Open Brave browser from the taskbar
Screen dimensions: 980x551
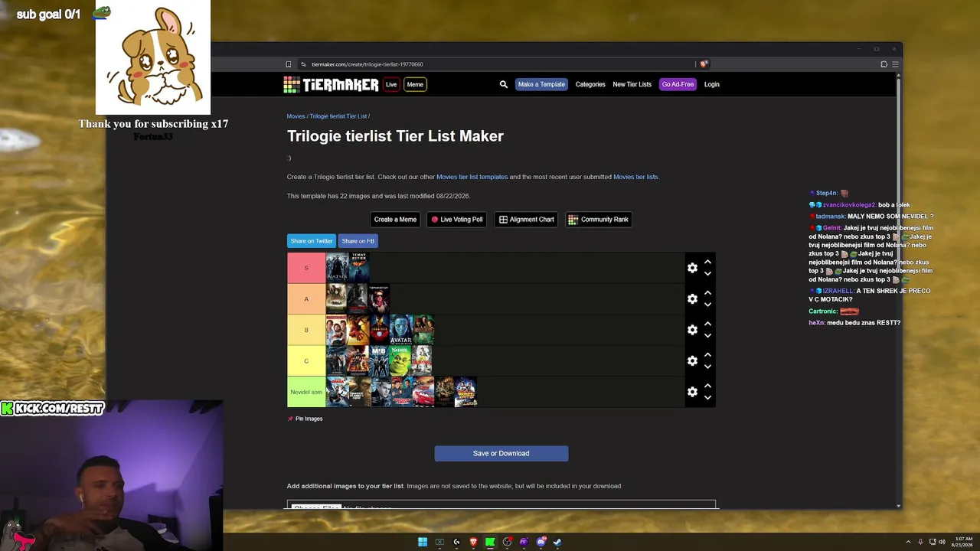[473, 542]
